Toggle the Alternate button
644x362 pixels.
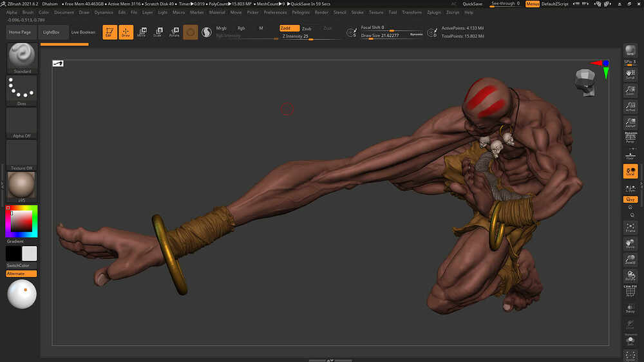[21, 274]
